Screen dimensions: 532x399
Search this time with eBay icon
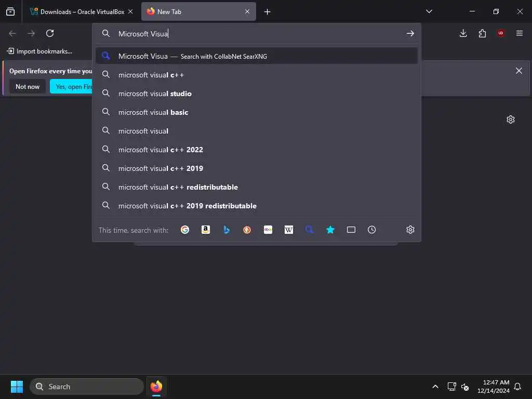[268, 230]
